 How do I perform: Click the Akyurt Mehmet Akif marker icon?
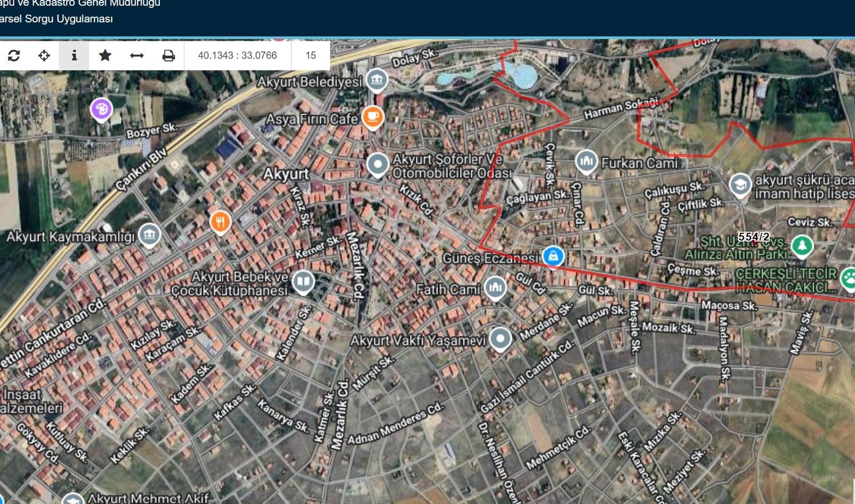(x=72, y=500)
